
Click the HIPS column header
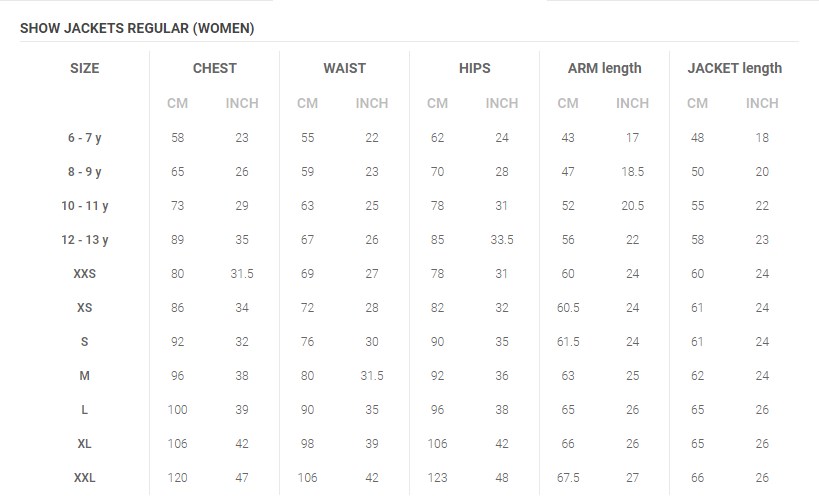[x=475, y=68]
